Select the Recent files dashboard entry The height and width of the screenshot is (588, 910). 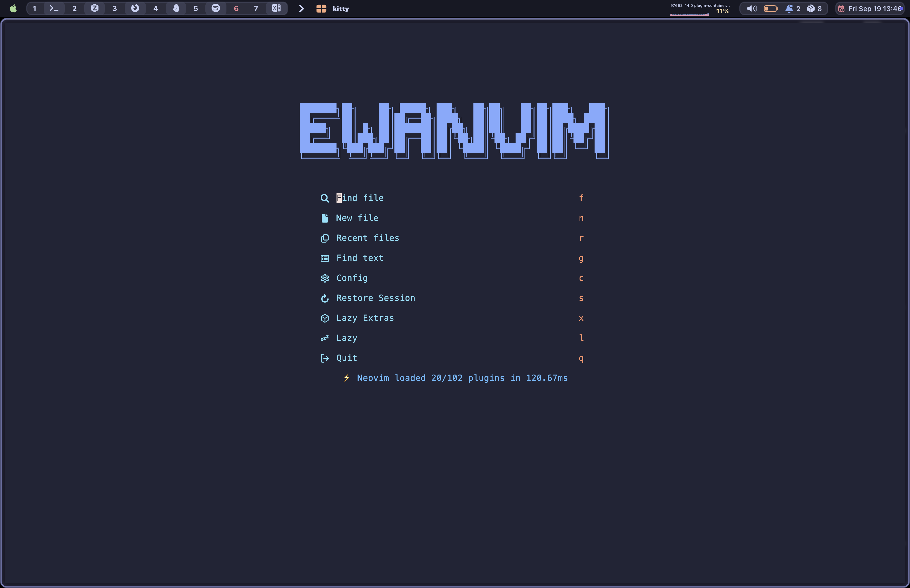pyautogui.click(x=367, y=238)
